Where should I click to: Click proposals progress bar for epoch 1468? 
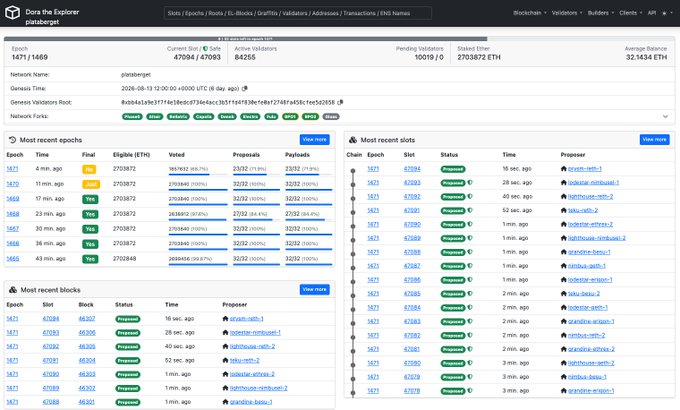coord(256,220)
